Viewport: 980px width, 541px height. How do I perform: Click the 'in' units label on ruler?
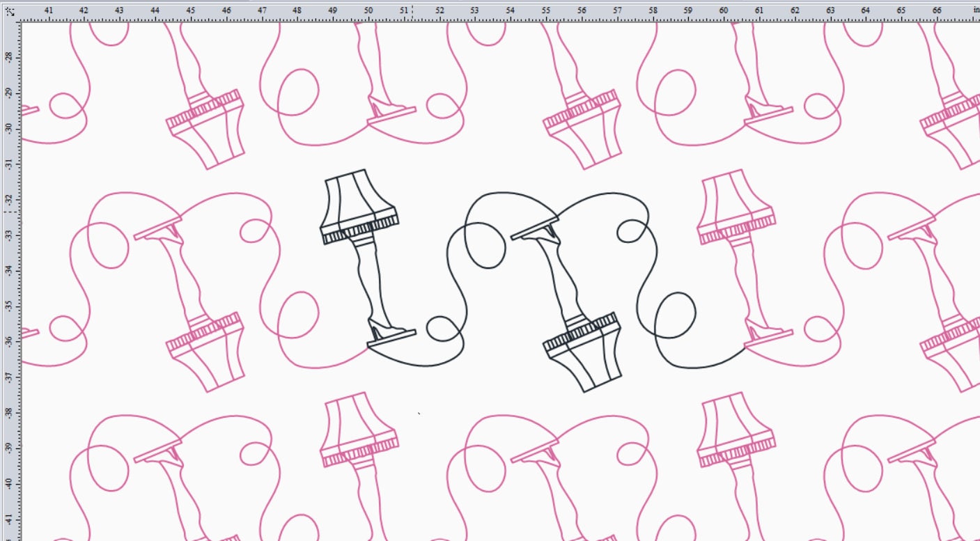coord(976,10)
